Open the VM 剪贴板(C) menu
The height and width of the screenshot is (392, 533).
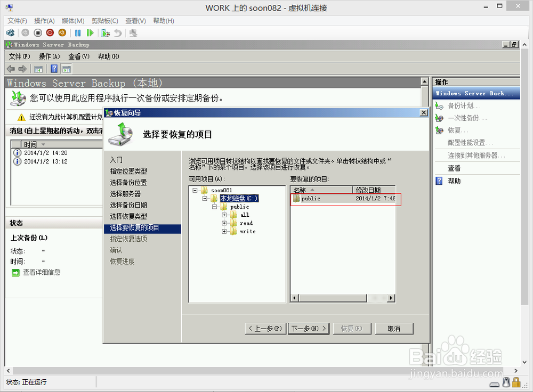click(x=104, y=21)
